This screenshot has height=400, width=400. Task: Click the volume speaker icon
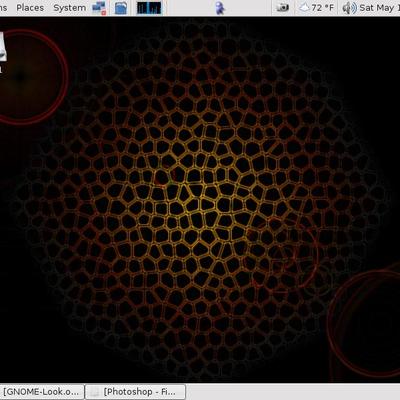click(349, 8)
